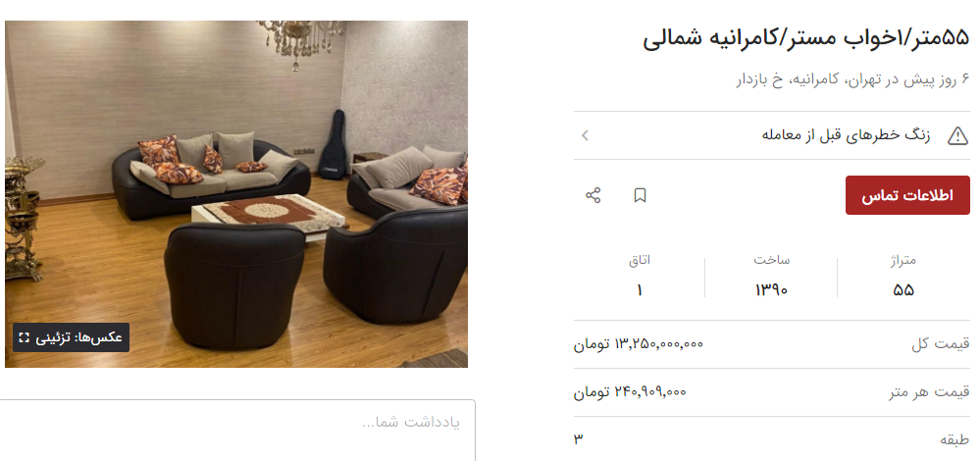Image resolution: width=980 pixels, height=461 pixels.
Task: Click the قیمت کل total price row
Action: coord(772,344)
